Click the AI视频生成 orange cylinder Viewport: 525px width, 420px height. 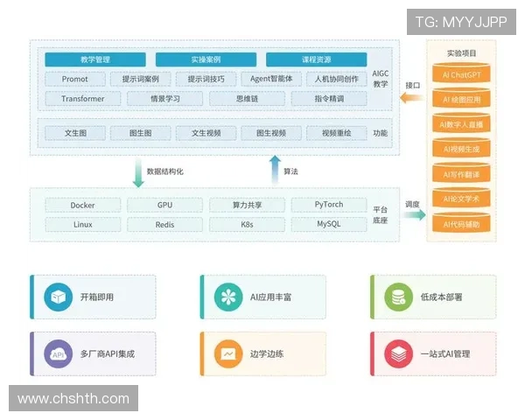coord(461,148)
